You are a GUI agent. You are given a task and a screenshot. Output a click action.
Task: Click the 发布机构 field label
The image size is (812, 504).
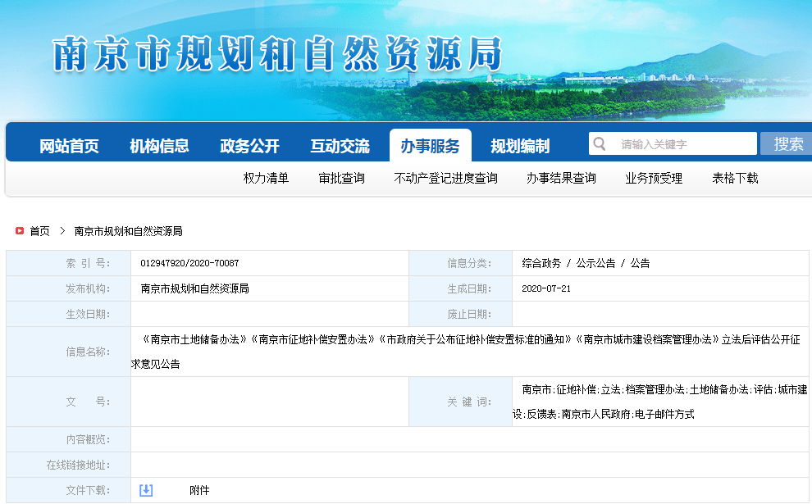88,288
